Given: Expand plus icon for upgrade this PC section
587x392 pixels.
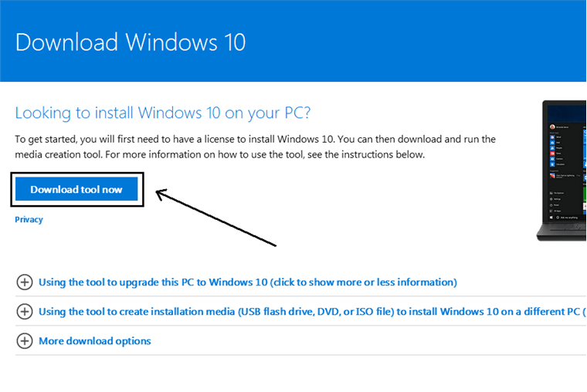Looking at the screenshot, I should [25, 282].
